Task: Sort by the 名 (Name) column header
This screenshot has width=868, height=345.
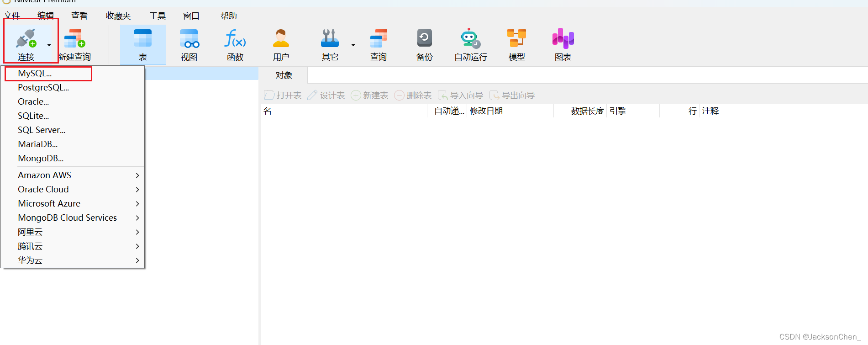Action: tap(344, 111)
